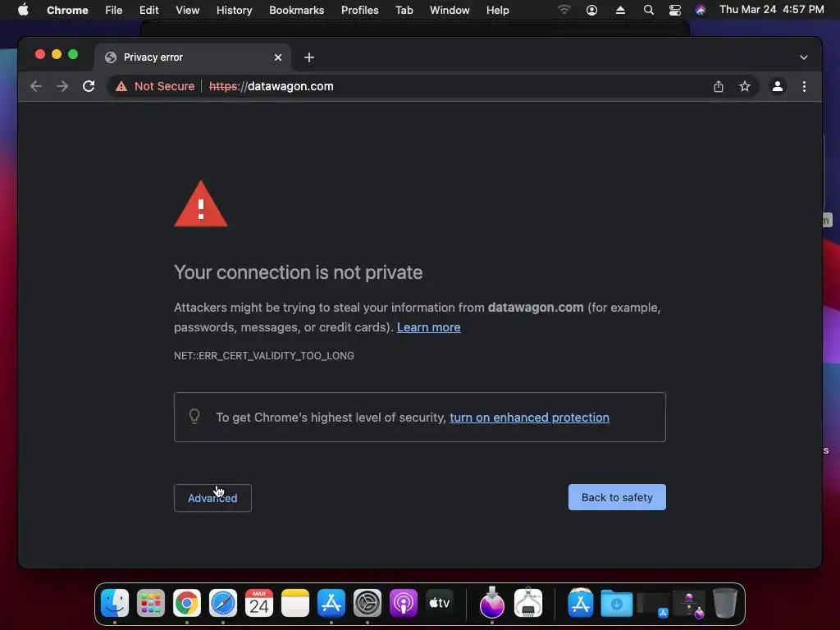Open Apple TV from the dock
This screenshot has width=840, height=630.
pyautogui.click(x=440, y=603)
